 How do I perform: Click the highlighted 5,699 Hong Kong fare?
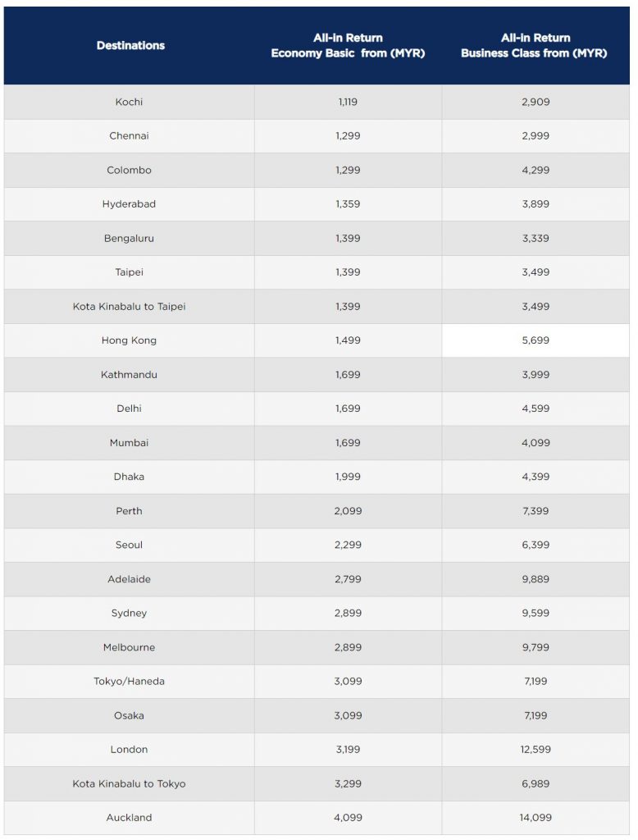tap(535, 340)
